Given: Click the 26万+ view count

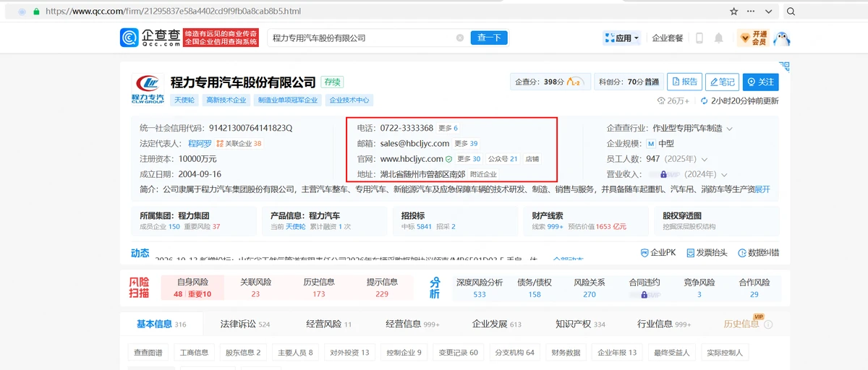Looking at the screenshot, I should [673, 101].
